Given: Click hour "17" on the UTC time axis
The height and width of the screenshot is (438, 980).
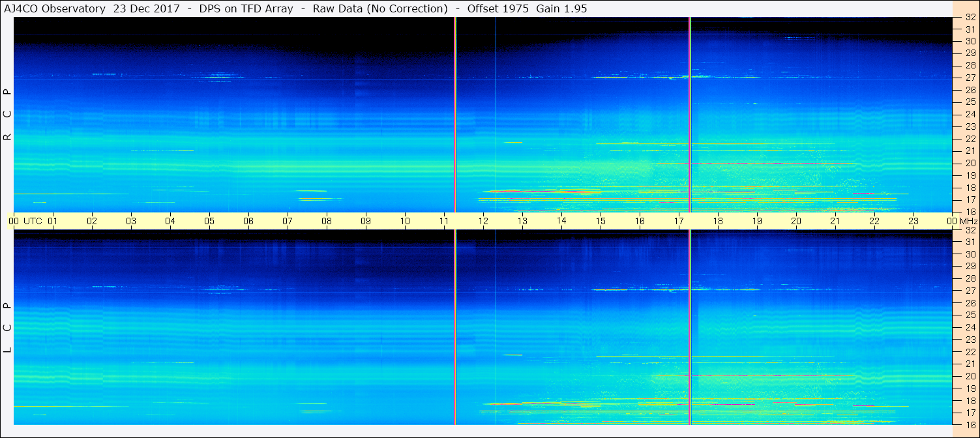Looking at the screenshot, I should pyautogui.click(x=679, y=221).
